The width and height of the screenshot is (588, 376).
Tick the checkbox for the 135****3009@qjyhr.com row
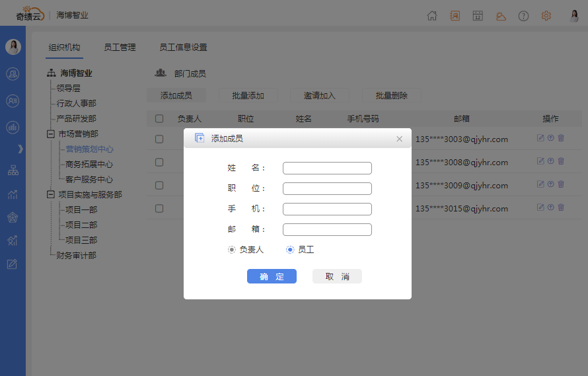tap(159, 186)
